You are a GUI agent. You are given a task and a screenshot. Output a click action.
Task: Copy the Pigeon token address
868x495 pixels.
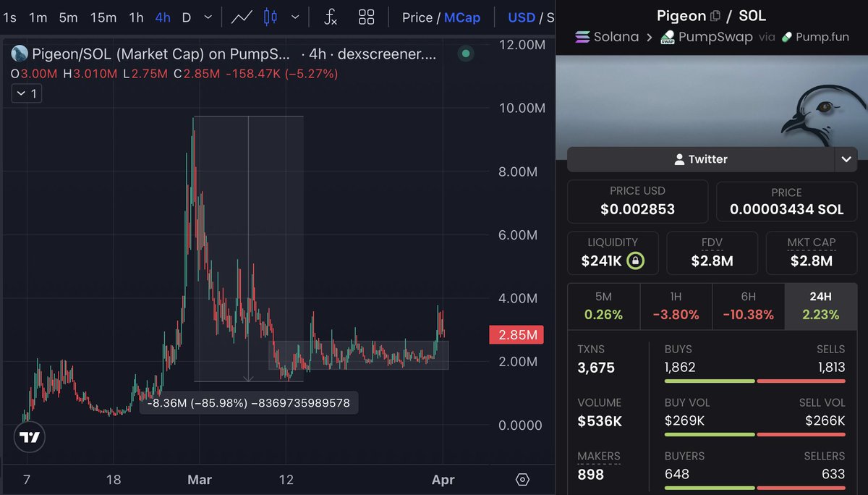pos(715,16)
